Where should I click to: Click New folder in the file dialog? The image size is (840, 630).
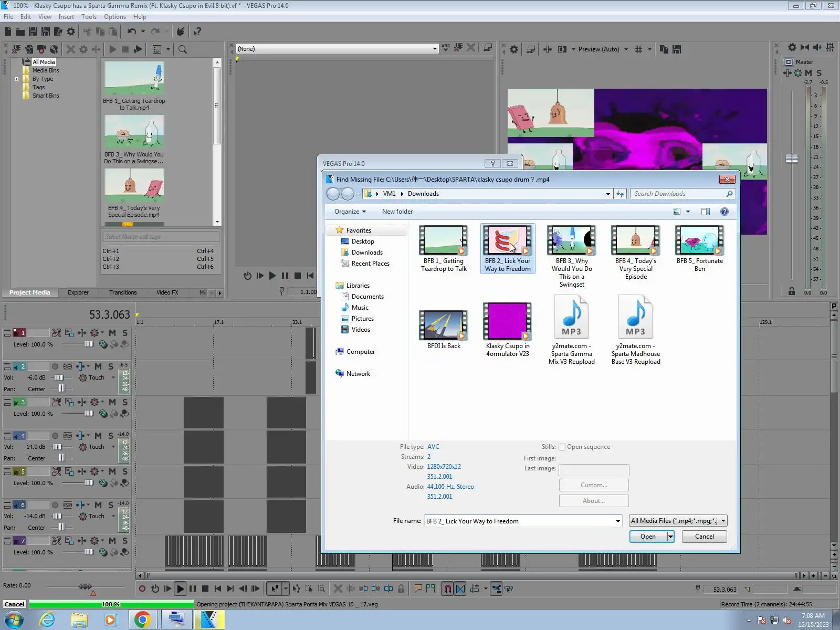[x=397, y=212]
